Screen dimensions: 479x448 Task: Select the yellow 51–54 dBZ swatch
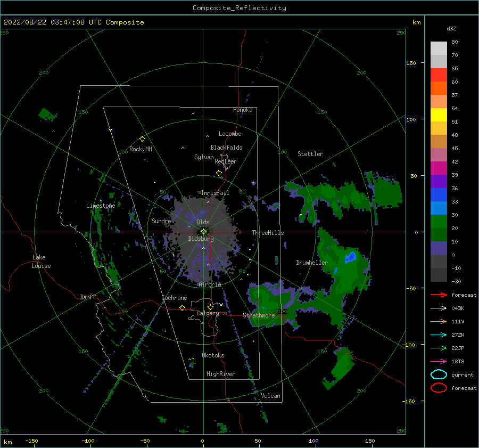pos(439,115)
